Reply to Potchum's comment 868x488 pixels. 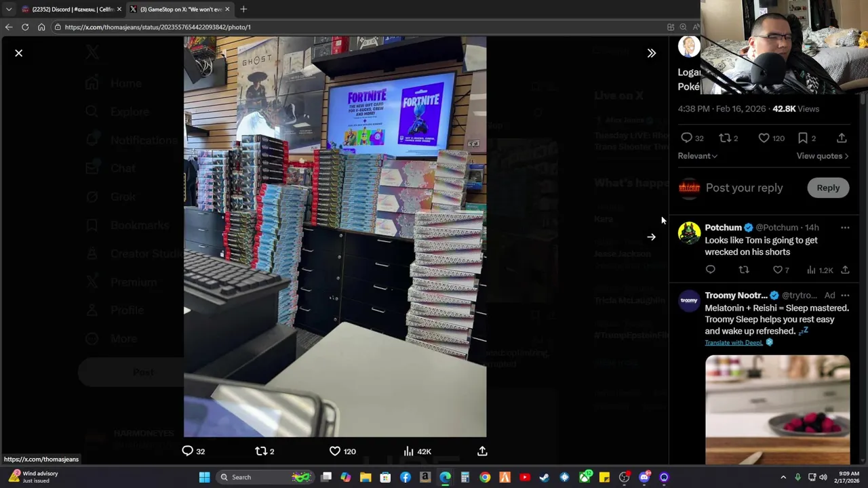tap(710, 270)
